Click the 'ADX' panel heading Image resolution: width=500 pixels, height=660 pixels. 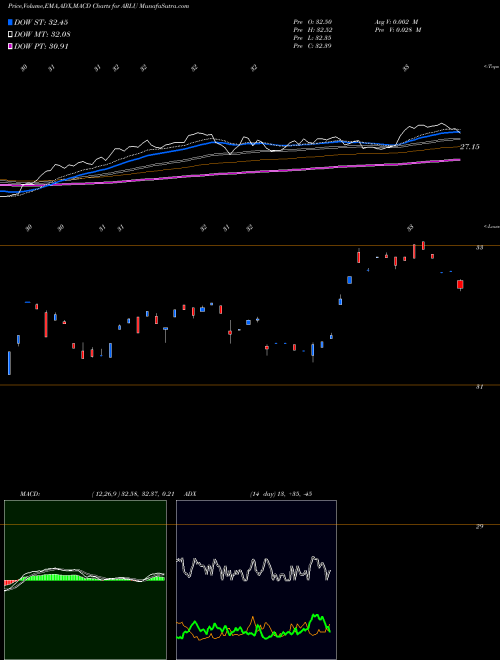tap(190, 494)
